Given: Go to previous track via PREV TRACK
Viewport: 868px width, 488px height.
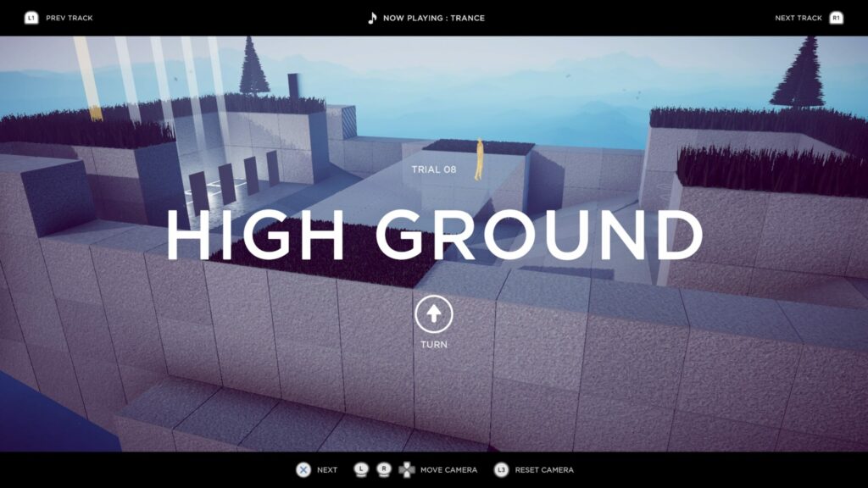Looking at the screenshot, I should pos(70,18).
